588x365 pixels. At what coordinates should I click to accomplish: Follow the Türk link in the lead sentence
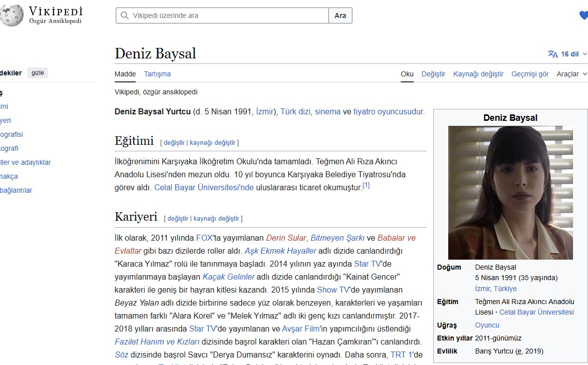288,111
